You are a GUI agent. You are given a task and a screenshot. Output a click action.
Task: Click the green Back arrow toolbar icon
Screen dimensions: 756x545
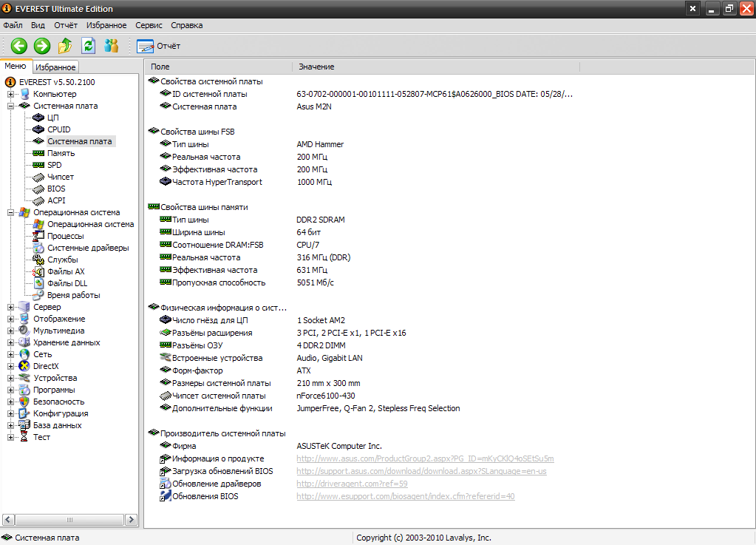tap(18, 46)
